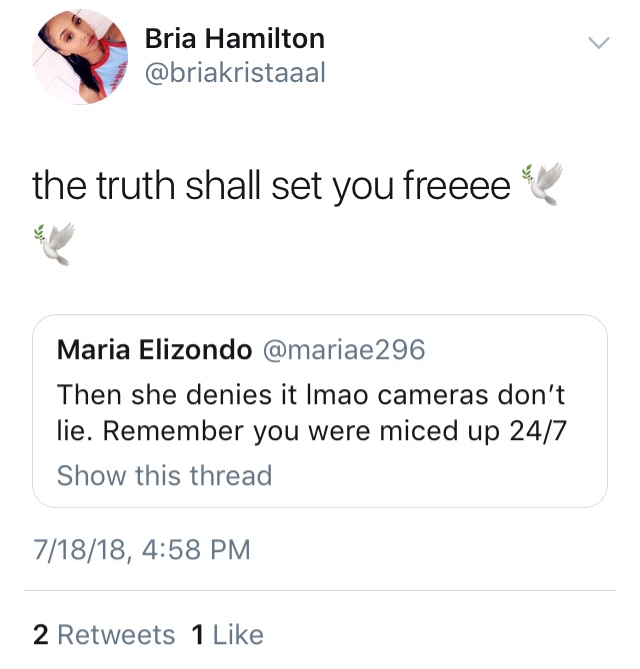This screenshot has height=669, width=640.
Task: Tap the word 'Retweets' label
Action: 116,635
